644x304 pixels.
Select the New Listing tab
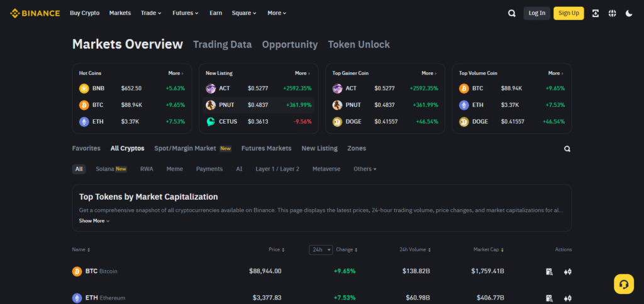pos(319,148)
